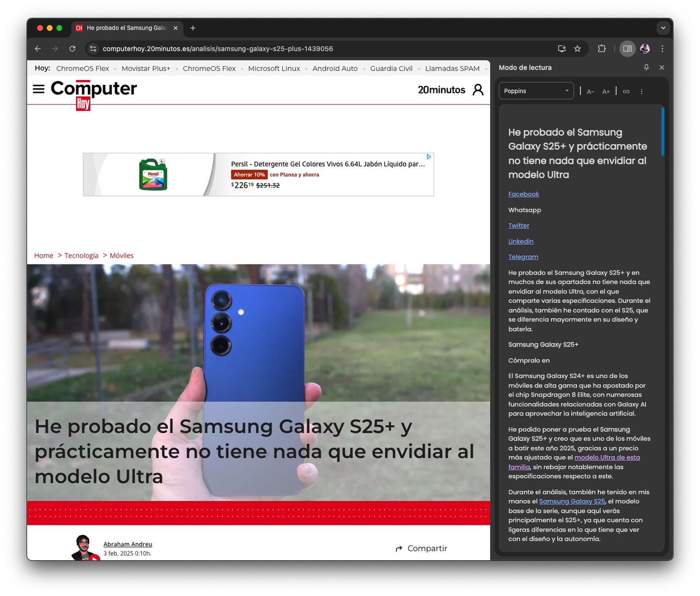Open the Telegram share link

click(x=523, y=257)
